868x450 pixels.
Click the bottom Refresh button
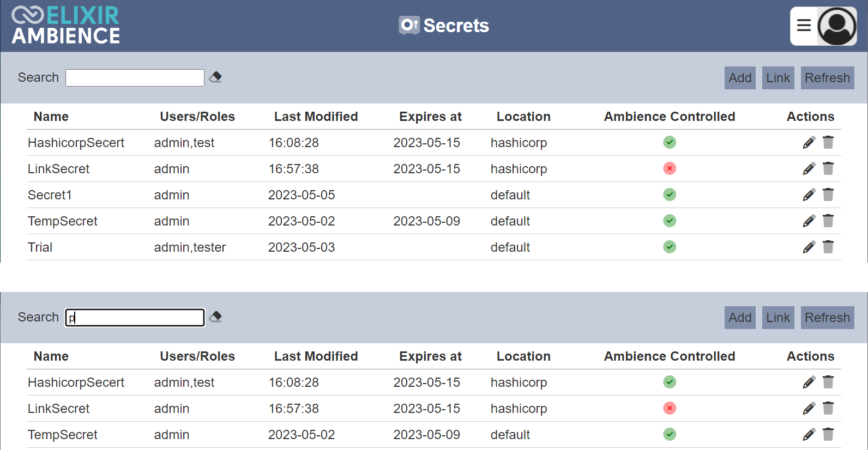coord(827,318)
